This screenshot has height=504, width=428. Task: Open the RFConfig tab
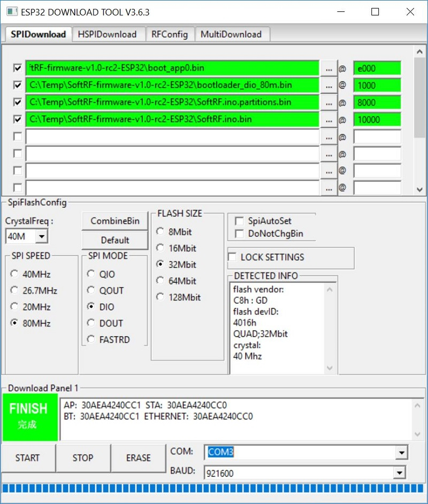tap(170, 34)
